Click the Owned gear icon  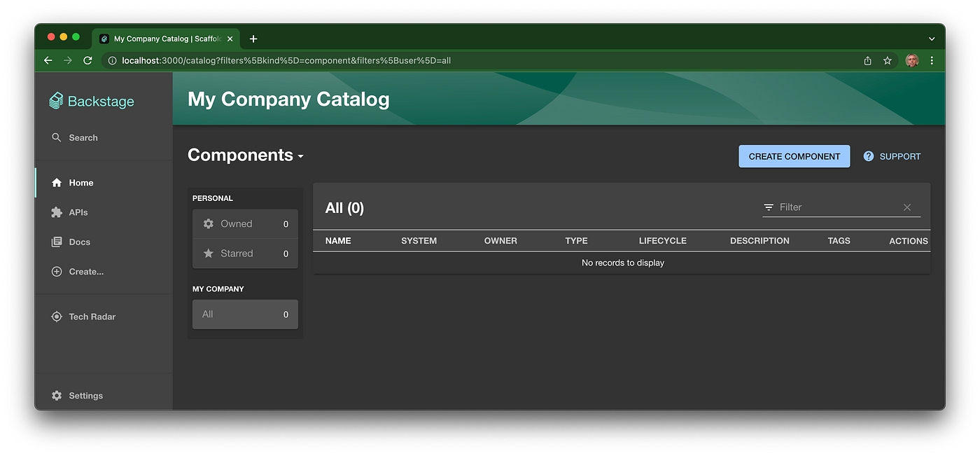click(x=208, y=224)
